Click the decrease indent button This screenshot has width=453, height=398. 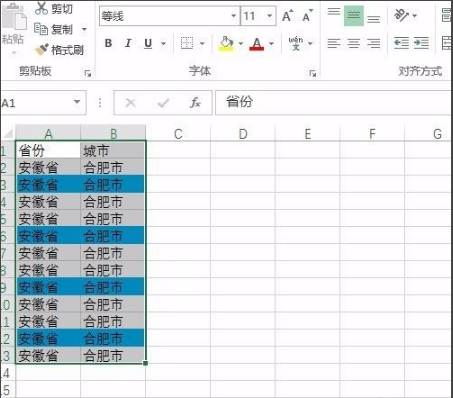401,43
